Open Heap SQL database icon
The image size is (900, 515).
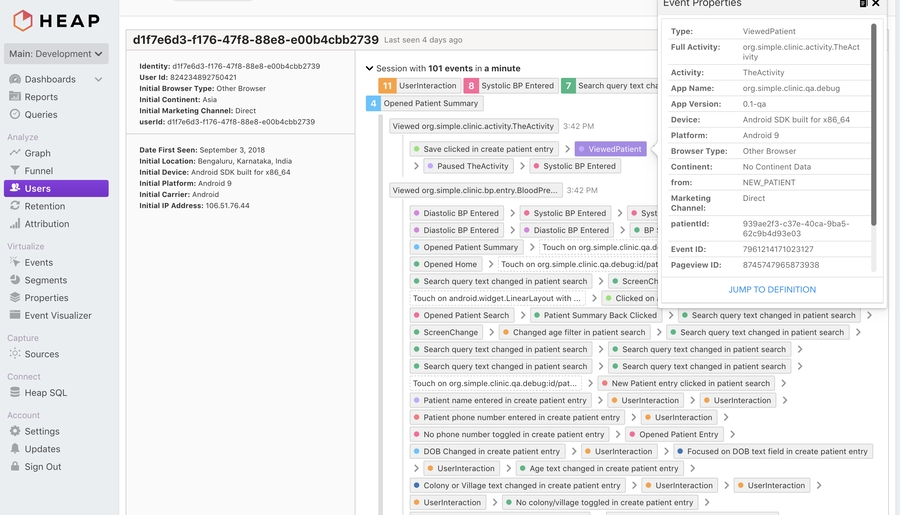15,393
